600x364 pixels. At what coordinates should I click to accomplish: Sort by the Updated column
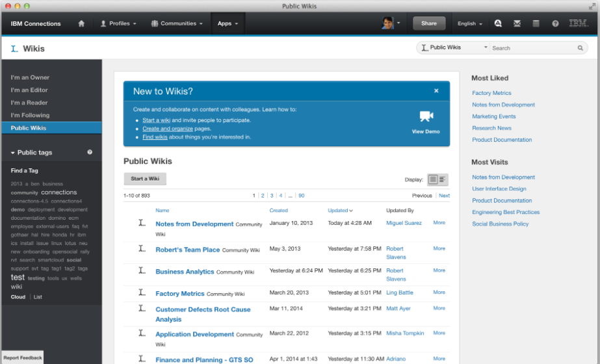340,211
